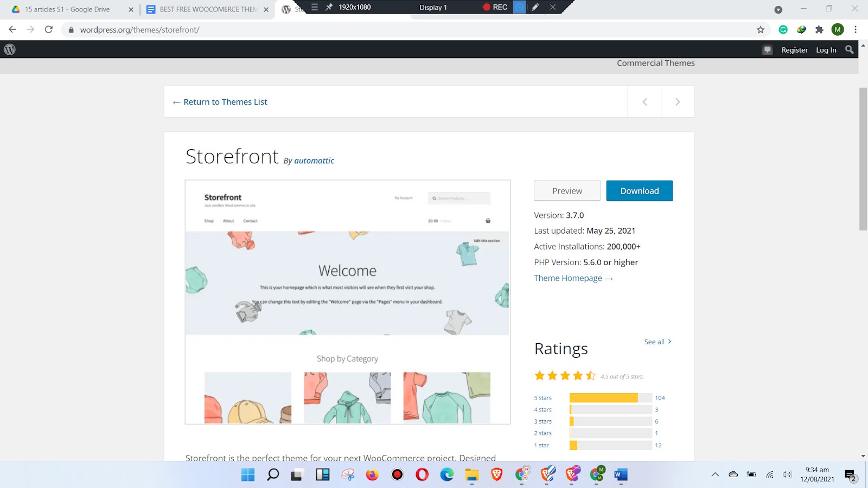
Task: Click the 1 star rating bar
Action: coord(611,445)
